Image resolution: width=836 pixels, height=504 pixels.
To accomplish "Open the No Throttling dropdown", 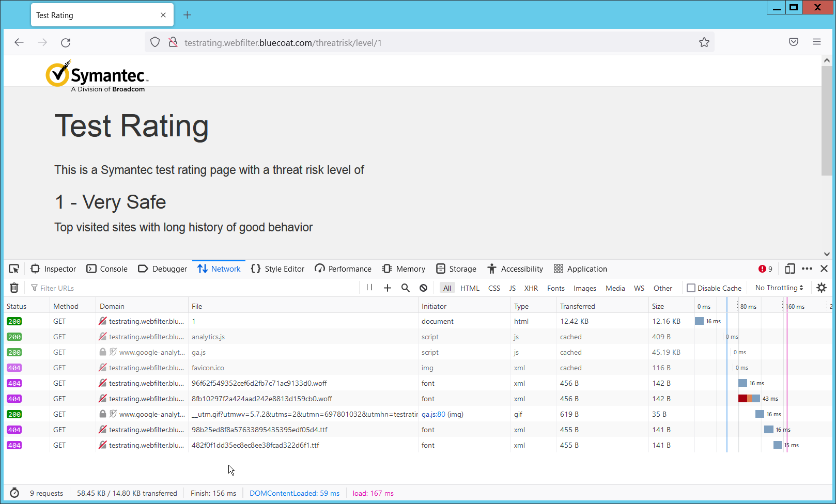I will click(779, 288).
